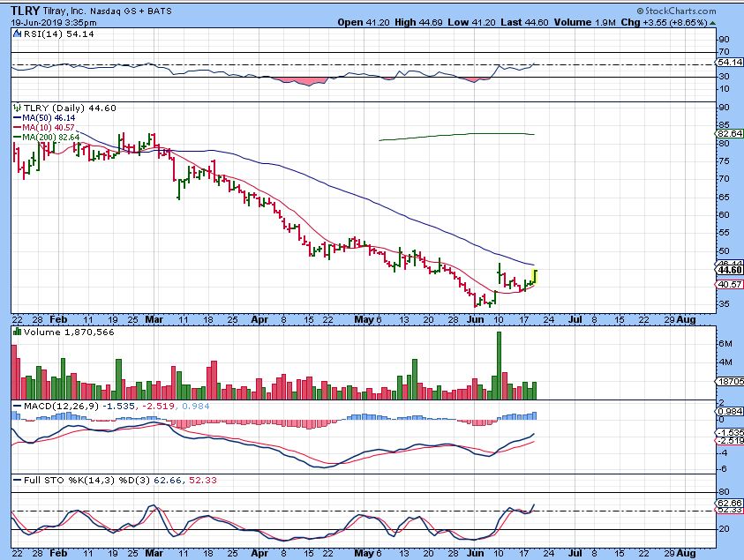Click the 82.64 MA(200) value tag
The image size is (744, 560).
click(x=727, y=134)
